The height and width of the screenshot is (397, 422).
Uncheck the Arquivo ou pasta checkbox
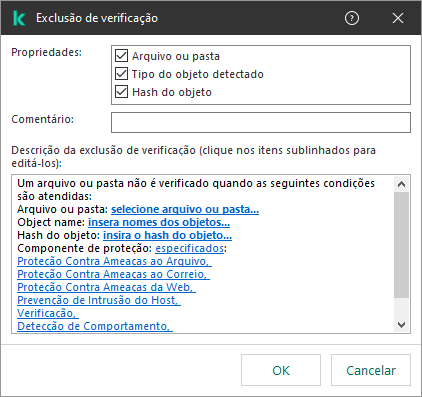[121, 56]
